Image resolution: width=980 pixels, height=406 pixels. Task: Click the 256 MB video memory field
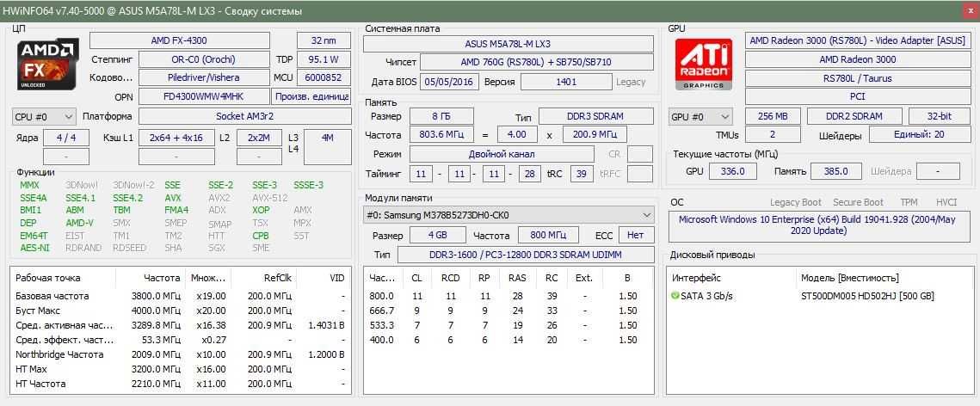click(773, 117)
